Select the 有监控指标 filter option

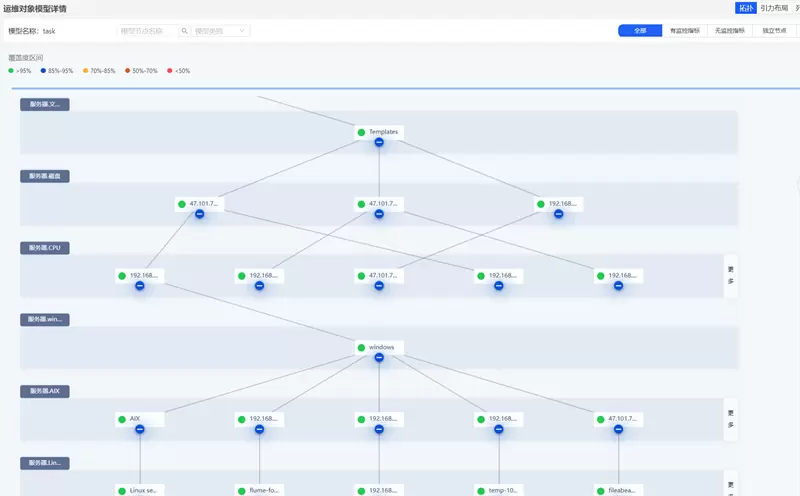click(x=685, y=31)
